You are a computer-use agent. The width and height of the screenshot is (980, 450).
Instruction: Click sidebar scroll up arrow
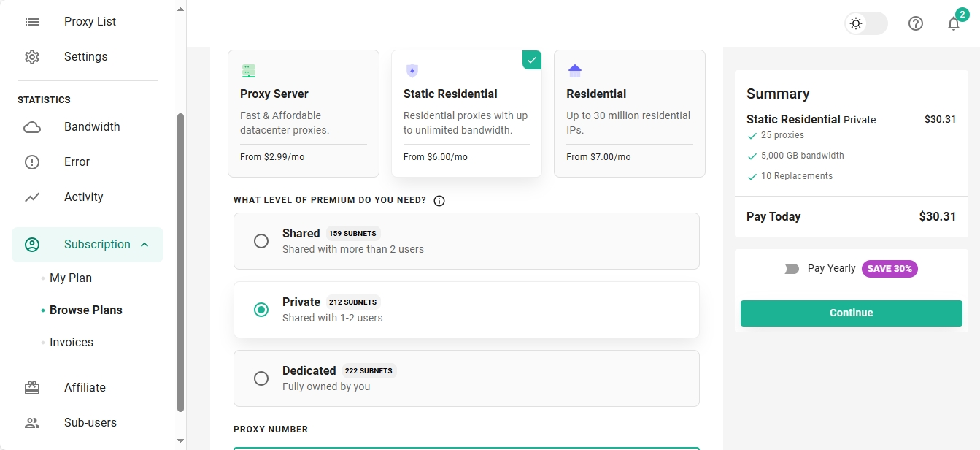pos(181,9)
